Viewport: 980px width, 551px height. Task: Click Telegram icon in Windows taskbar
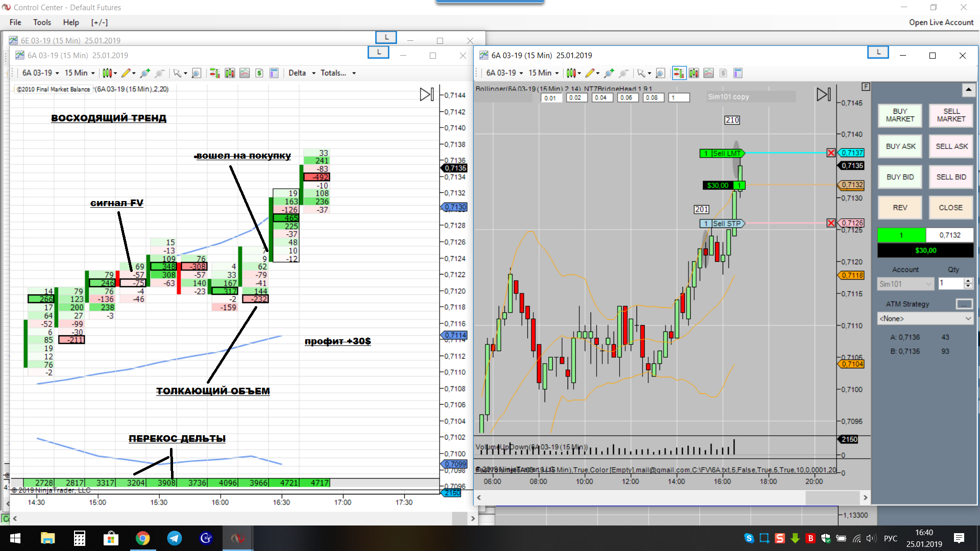(175, 538)
